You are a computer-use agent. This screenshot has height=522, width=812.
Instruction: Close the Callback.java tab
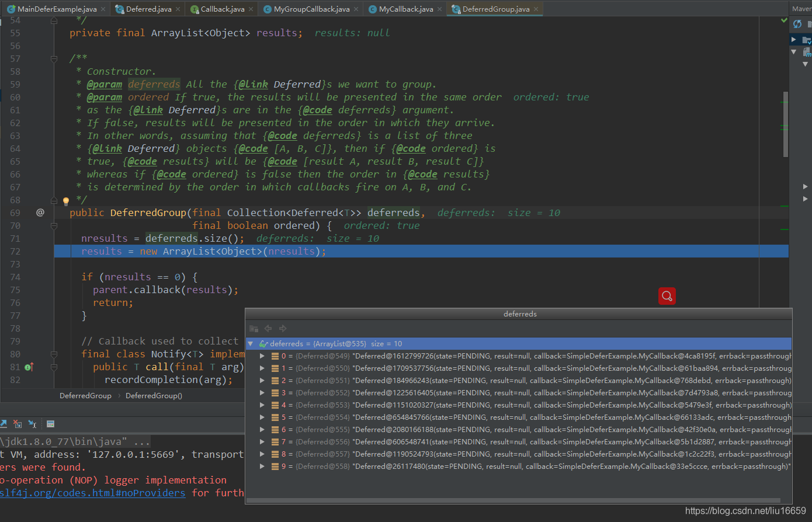[x=251, y=9]
